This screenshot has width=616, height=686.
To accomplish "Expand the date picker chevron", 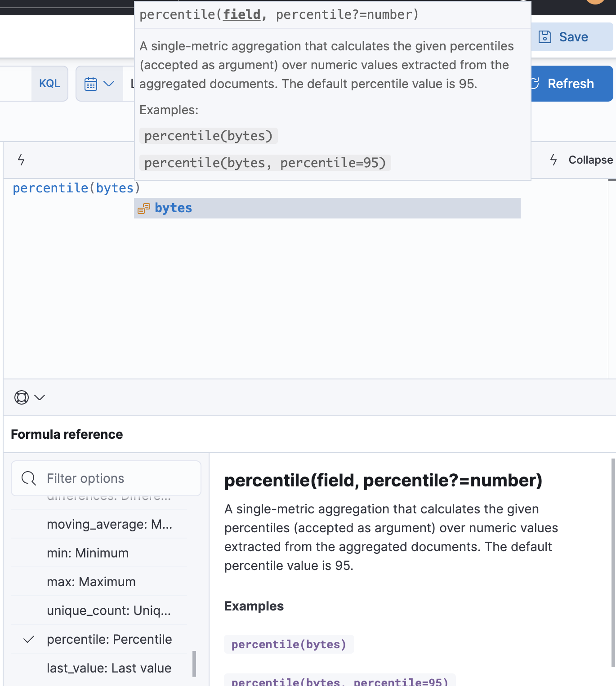I will (x=109, y=84).
